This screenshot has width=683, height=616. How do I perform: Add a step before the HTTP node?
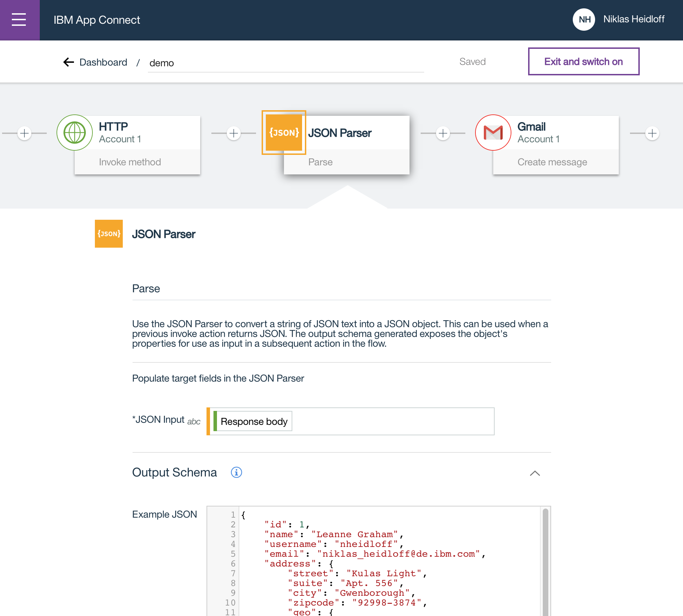(24, 133)
